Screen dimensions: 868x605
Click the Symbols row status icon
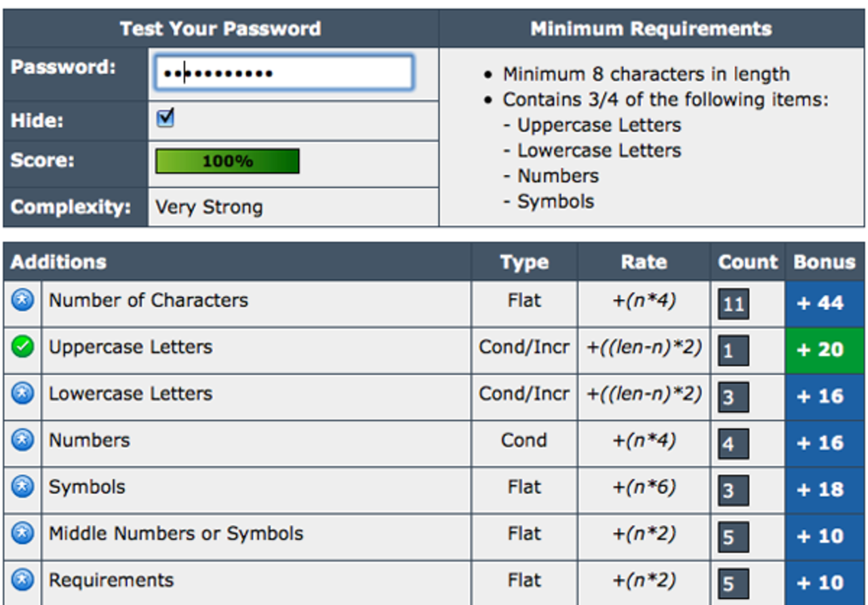(x=22, y=486)
